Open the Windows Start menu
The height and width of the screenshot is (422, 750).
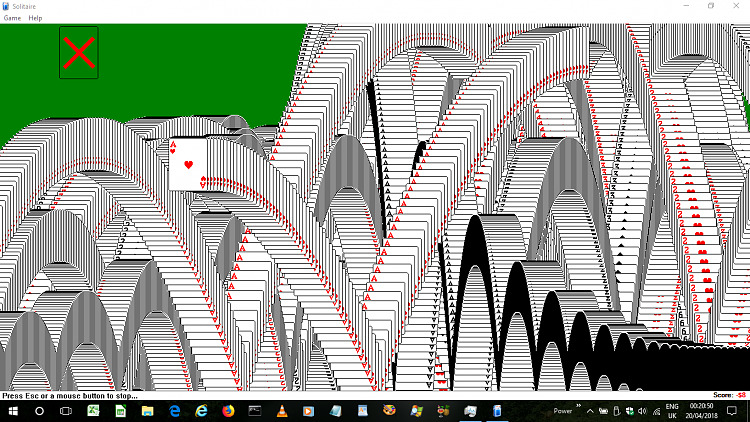click(13, 411)
